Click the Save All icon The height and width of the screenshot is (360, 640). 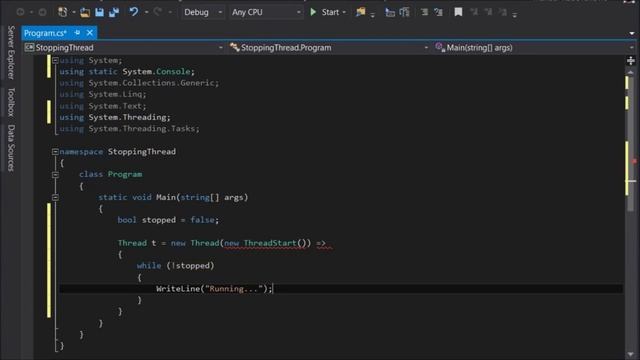(x=114, y=12)
